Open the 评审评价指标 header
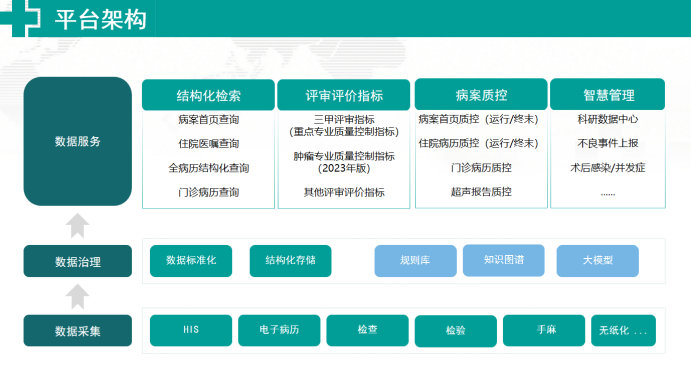Image resolution: width=691 pixels, height=389 pixels. [344, 95]
